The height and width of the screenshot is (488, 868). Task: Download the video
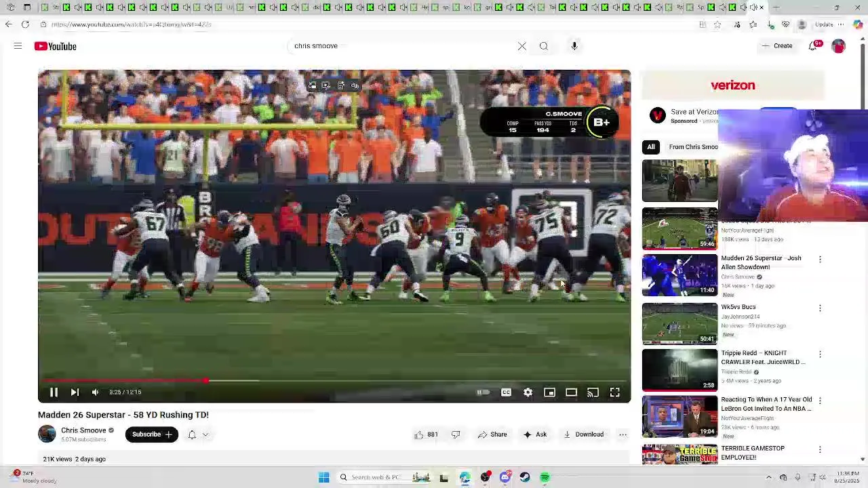pos(583,434)
